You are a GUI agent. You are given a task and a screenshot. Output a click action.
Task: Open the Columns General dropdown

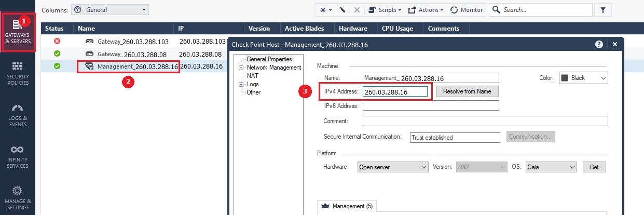(109, 10)
